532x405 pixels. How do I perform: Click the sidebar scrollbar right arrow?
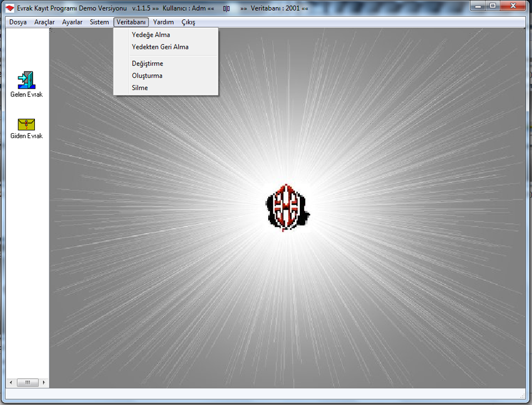click(x=44, y=382)
